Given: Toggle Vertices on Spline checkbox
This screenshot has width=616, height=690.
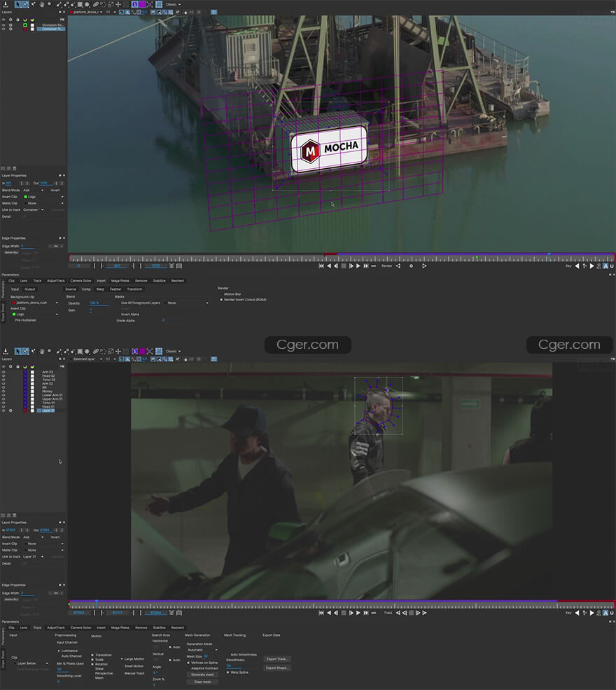Looking at the screenshot, I should point(188,662).
